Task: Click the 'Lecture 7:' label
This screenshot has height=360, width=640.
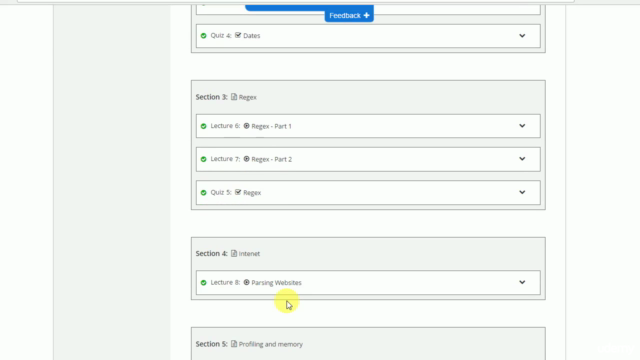Action: tap(225, 159)
